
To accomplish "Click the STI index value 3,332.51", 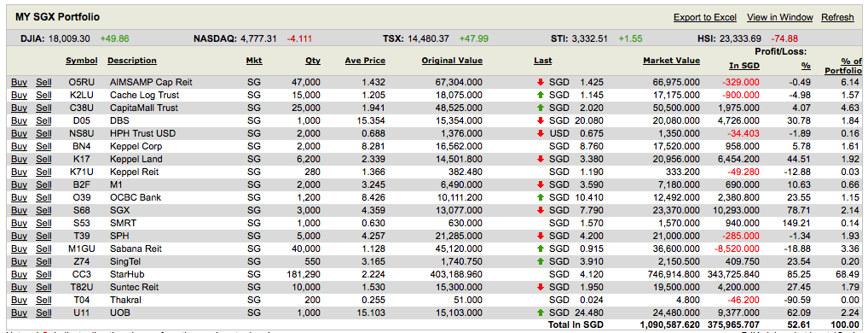I will (x=589, y=38).
